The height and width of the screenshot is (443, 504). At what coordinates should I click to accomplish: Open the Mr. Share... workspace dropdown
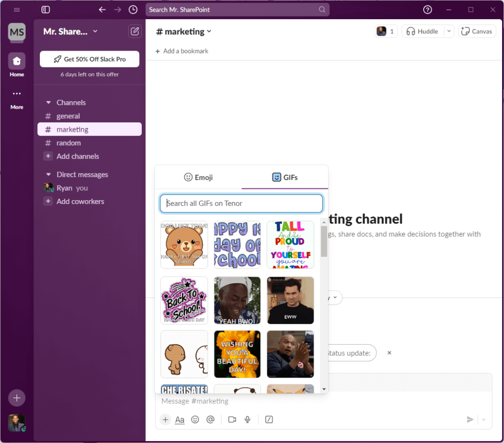pos(70,31)
